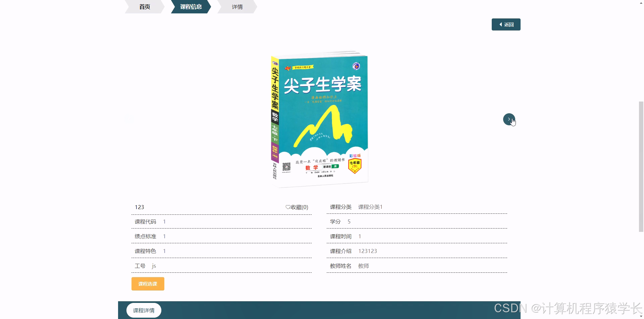Open the 详情 breadcrumb step

(237, 7)
